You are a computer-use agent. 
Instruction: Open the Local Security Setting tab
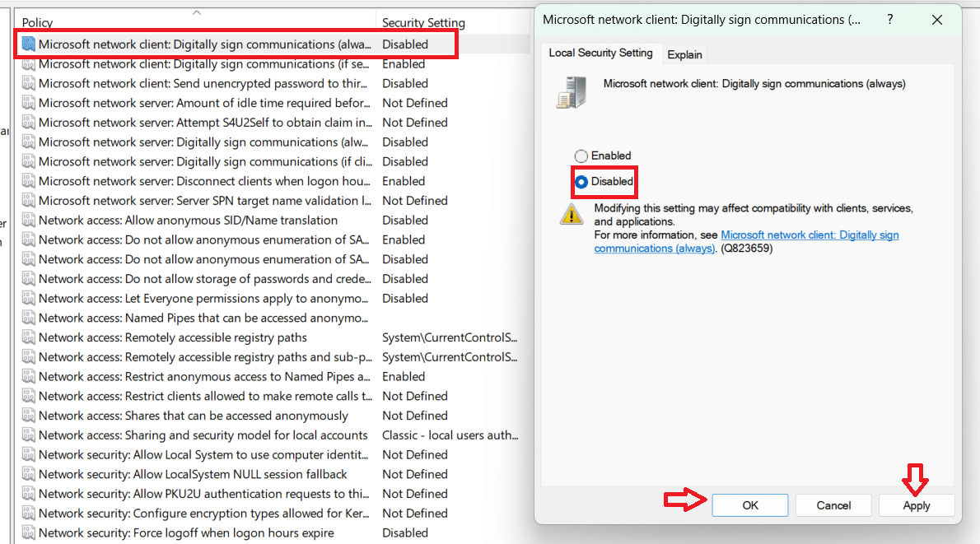tap(600, 53)
